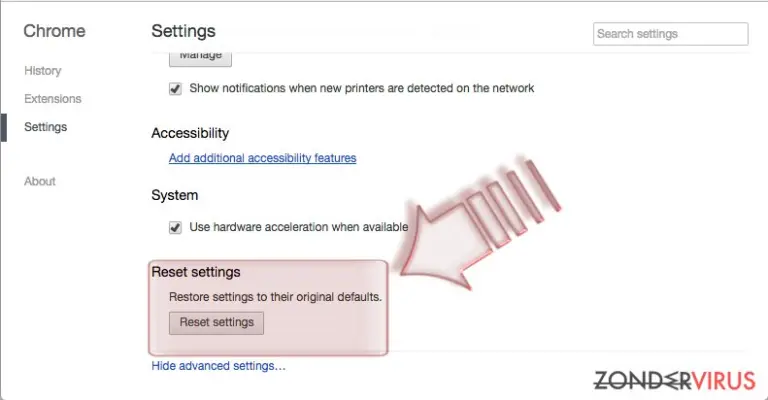
Task: Click the Chrome title in sidebar
Action: (x=54, y=31)
